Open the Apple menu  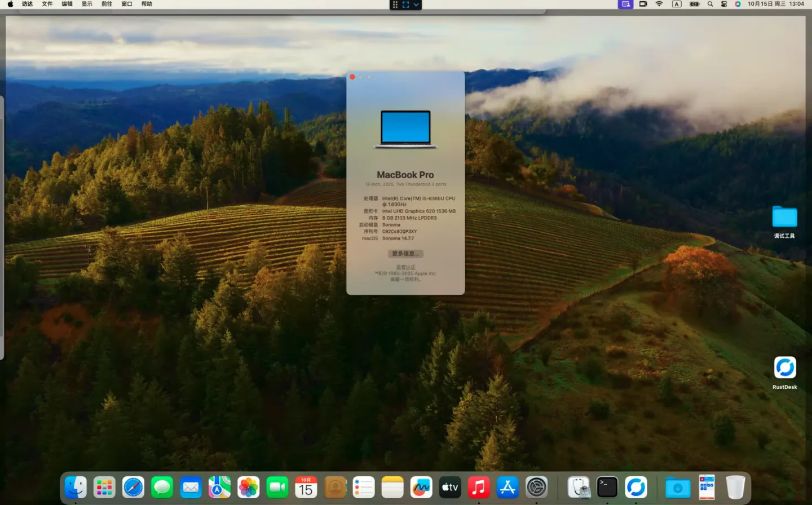coord(10,4)
